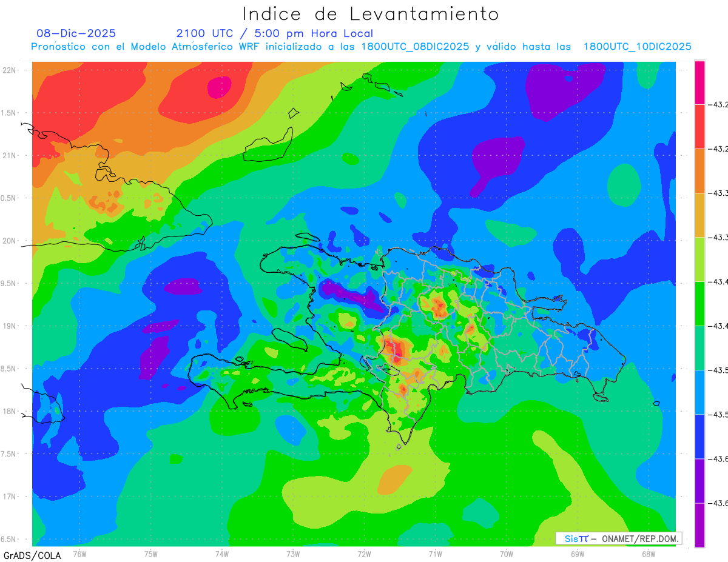Click the "71W" longitude axis label
Image resolution: width=728 pixels, height=562 pixels.
click(x=435, y=554)
